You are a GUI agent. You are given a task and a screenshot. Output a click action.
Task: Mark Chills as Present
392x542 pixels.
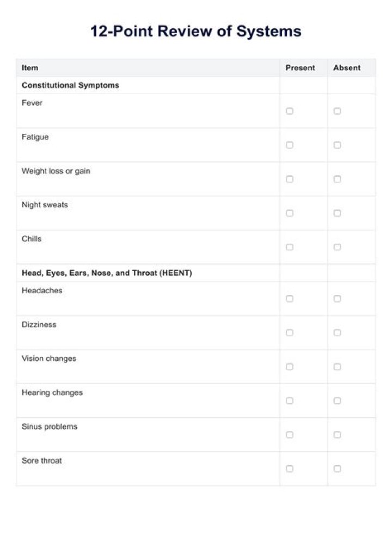point(290,247)
